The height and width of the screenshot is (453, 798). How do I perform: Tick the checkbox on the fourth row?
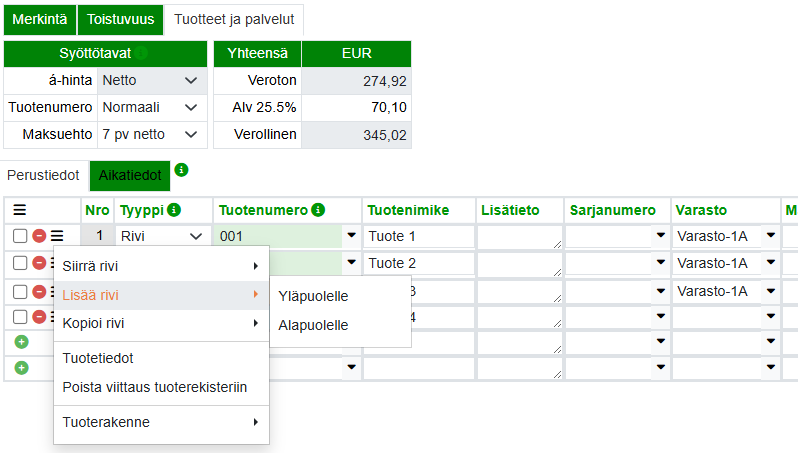(x=20, y=316)
